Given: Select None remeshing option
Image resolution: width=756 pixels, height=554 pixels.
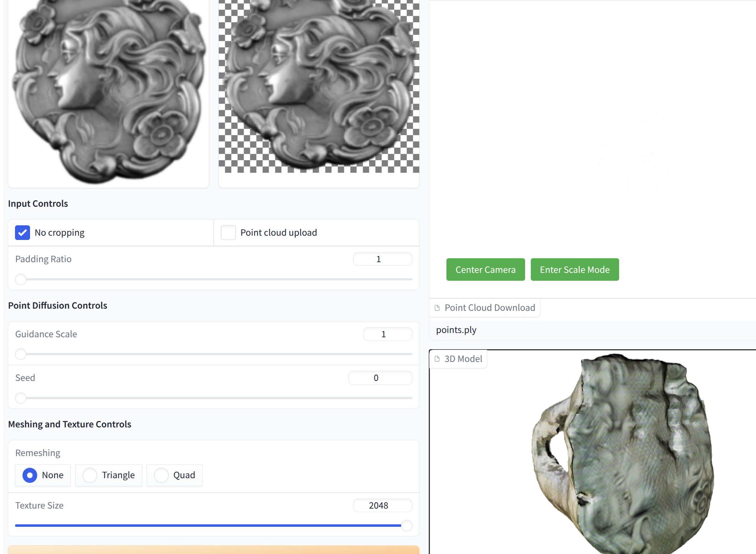Looking at the screenshot, I should tap(30, 475).
